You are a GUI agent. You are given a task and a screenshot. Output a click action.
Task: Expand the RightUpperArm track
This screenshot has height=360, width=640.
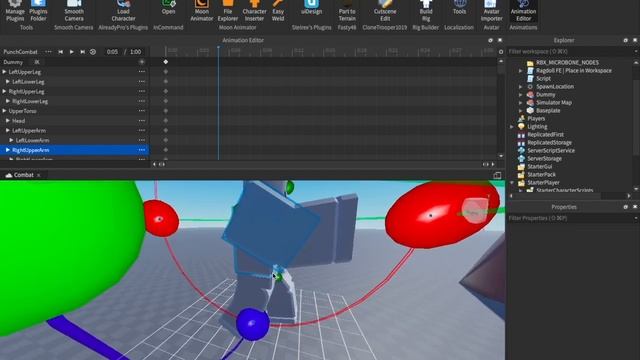8,150
